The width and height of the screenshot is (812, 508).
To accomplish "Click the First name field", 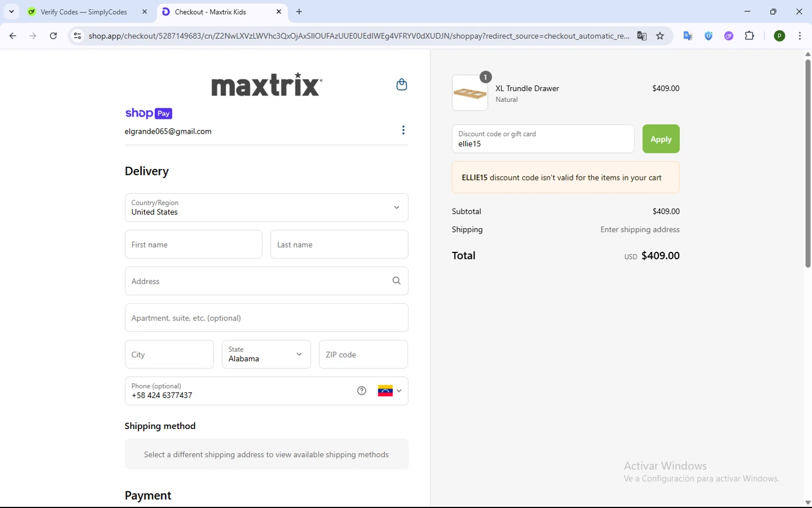I will [193, 244].
